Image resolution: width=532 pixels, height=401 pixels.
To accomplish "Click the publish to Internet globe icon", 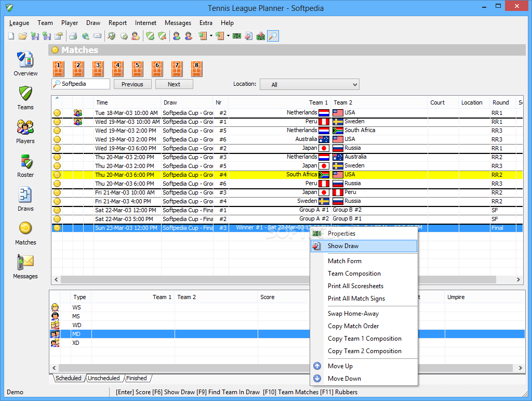I will click(x=86, y=36).
